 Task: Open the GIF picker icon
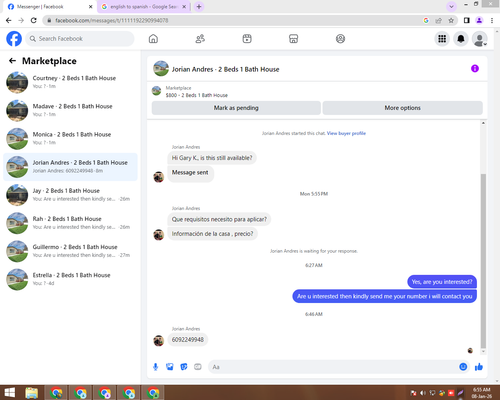198,367
